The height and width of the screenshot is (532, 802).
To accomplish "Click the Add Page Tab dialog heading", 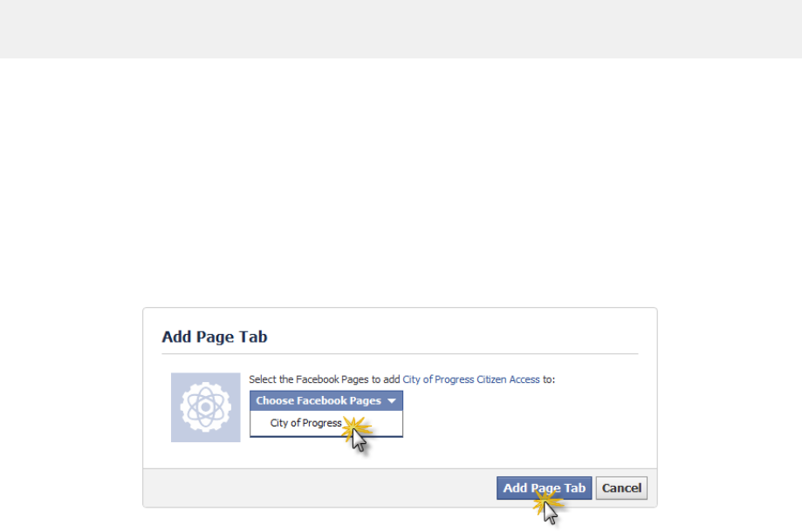I will 215,337.
